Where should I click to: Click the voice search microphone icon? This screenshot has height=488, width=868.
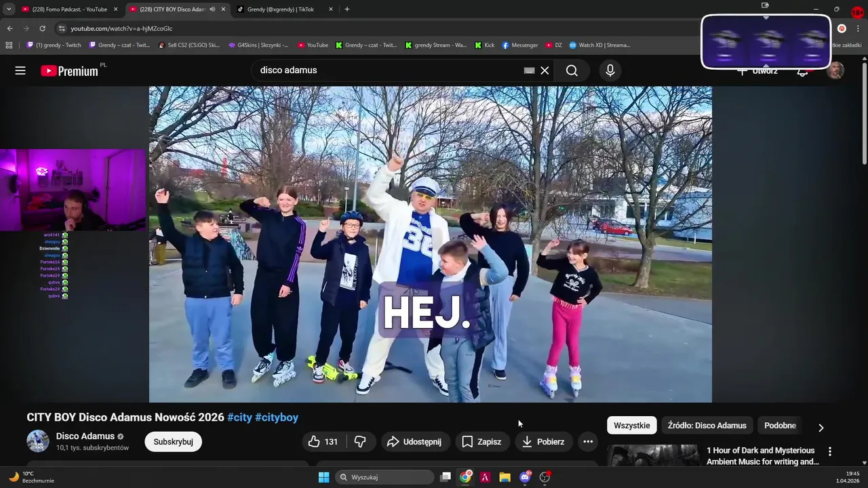click(610, 70)
